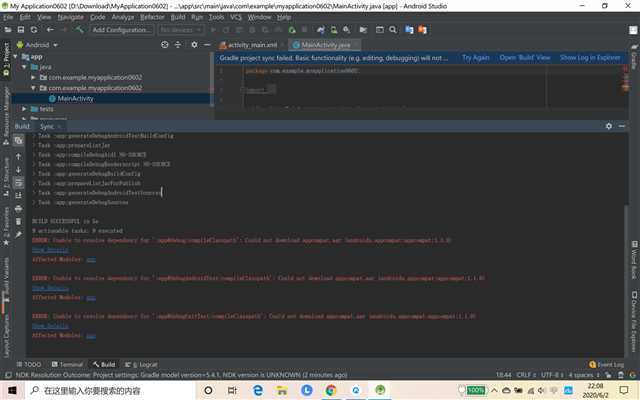The width and height of the screenshot is (640, 400).
Task: Click the Search Everywhere magnifier icon
Action: (x=393, y=30)
